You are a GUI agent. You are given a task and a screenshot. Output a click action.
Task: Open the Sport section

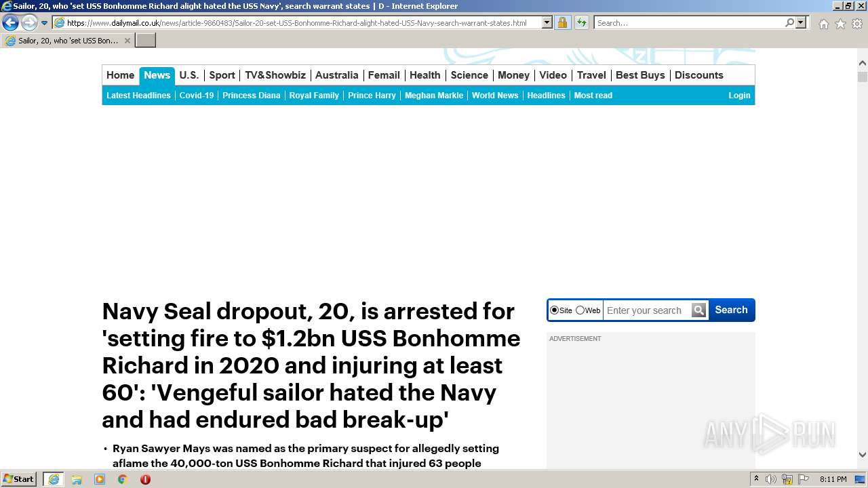222,75
